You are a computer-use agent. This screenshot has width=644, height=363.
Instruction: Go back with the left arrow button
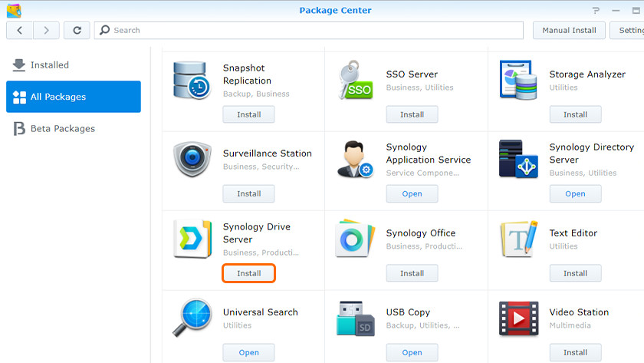tap(20, 31)
